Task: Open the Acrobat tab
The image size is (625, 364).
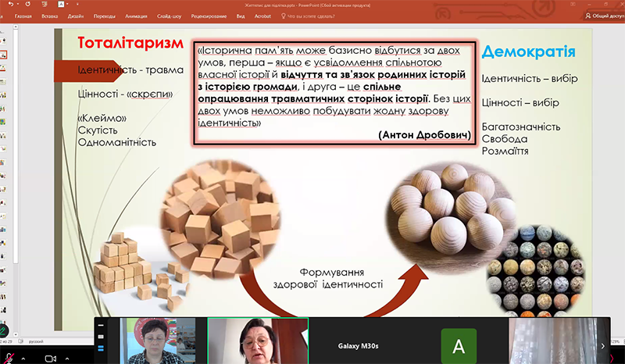Action: point(262,16)
